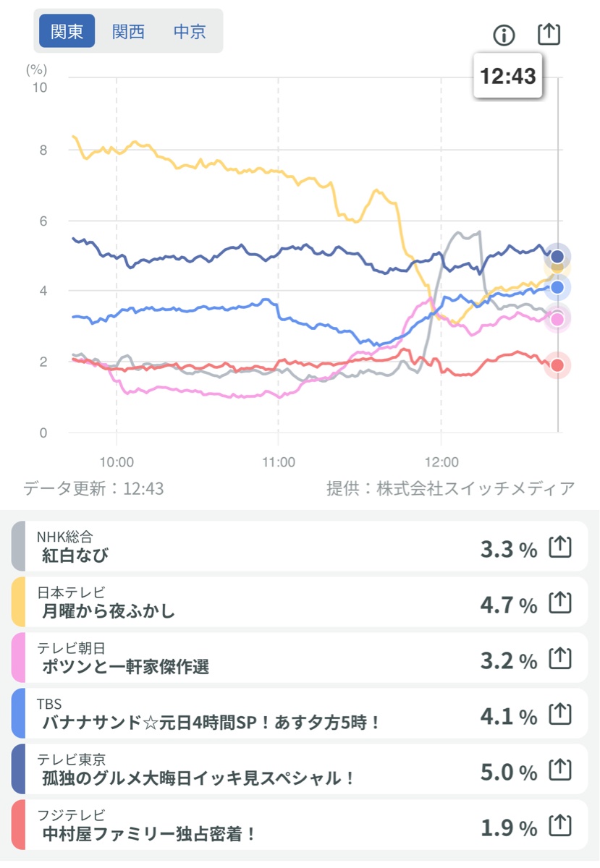Share the TBS バナナサンド rating
Image resolution: width=600 pixels, height=868 pixels.
pyautogui.click(x=560, y=715)
